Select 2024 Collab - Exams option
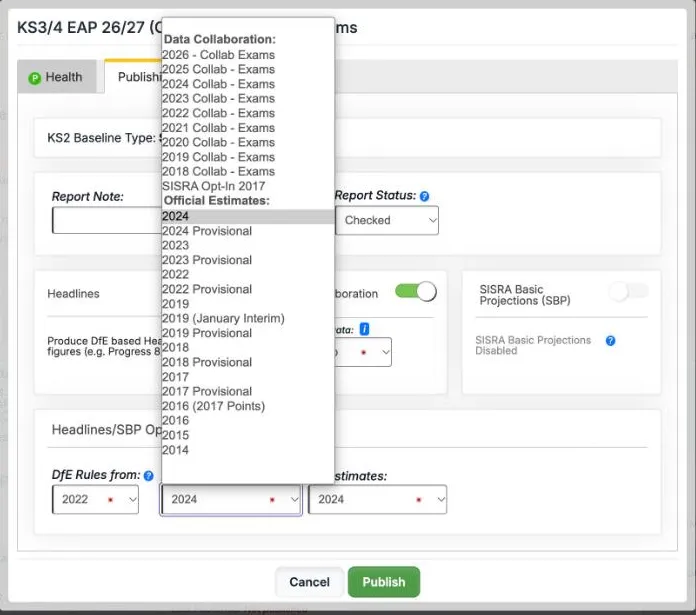The height and width of the screenshot is (615, 696). pyautogui.click(x=248, y=84)
